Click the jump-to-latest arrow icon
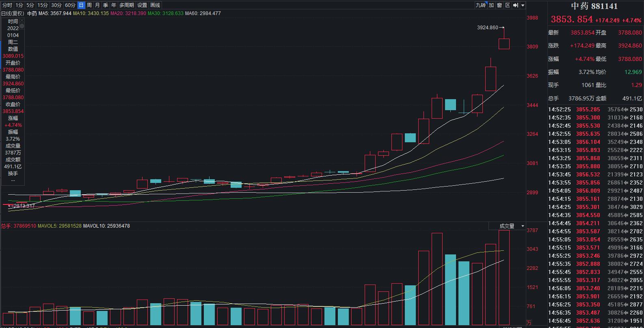 click(x=515, y=5)
